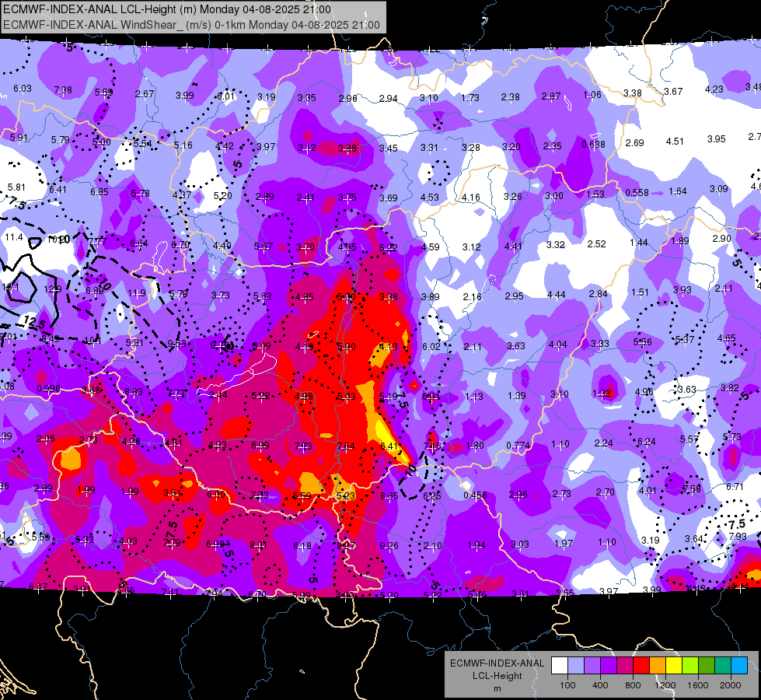Click the wind shear value 0.774
Image resolution: width=761 pixels, height=700 pixels.
[518, 445]
